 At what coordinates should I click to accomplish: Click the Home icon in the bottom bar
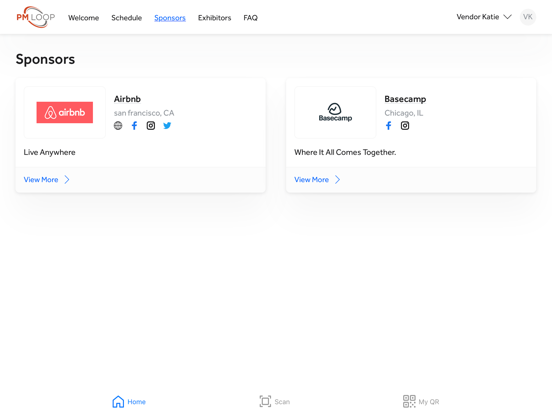(x=118, y=401)
